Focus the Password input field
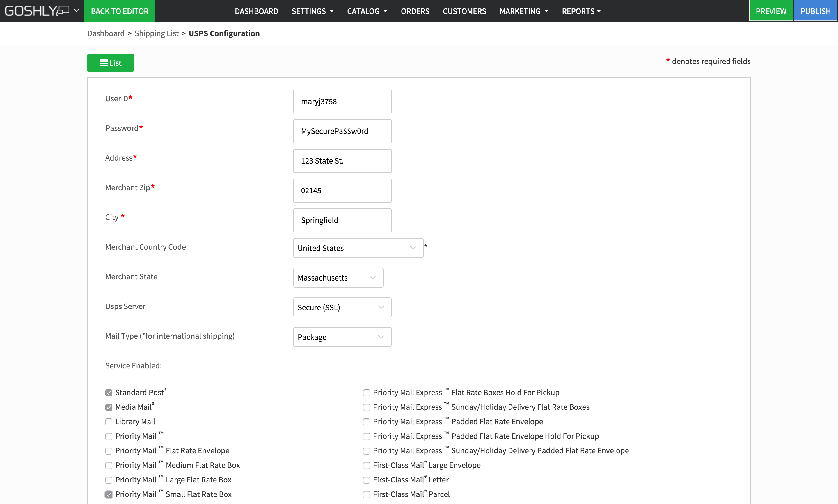This screenshot has height=504, width=838. click(x=342, y=131)
